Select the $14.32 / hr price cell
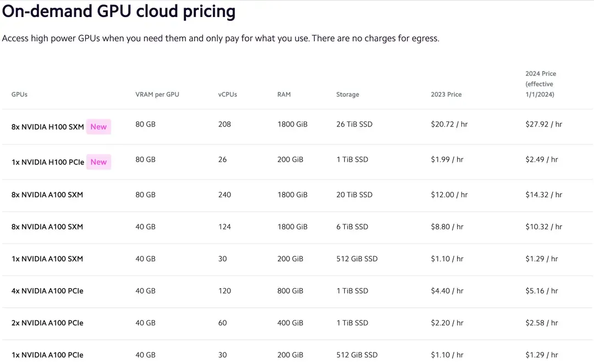The width and height of the screenshot is (594, 364). (543, 195)
